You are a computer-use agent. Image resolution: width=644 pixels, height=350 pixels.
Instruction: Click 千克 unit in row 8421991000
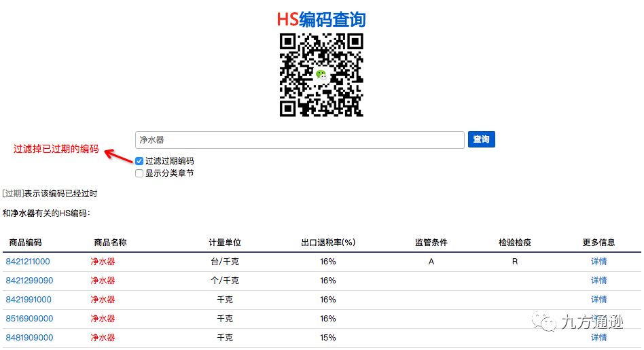point(225,300)
